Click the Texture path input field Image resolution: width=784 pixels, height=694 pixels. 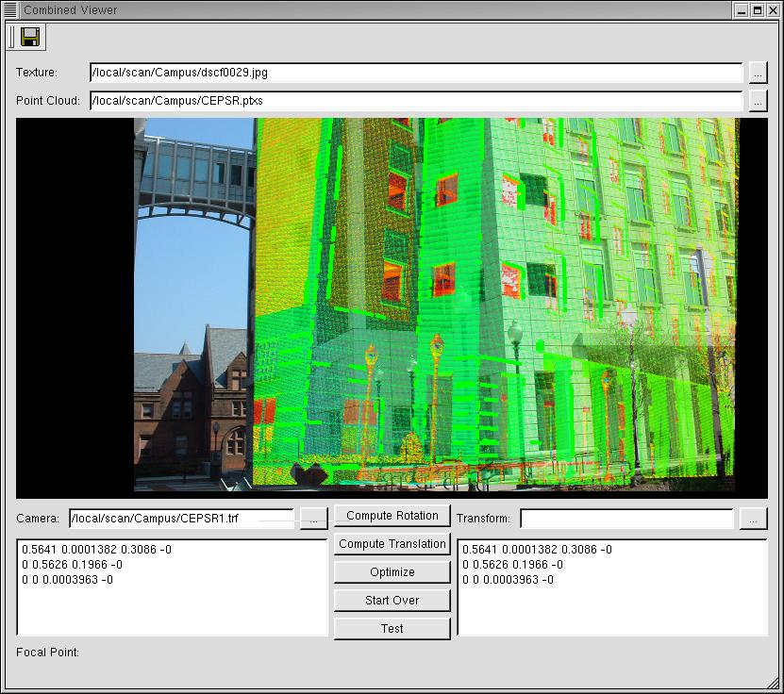(x=415, y=73)
